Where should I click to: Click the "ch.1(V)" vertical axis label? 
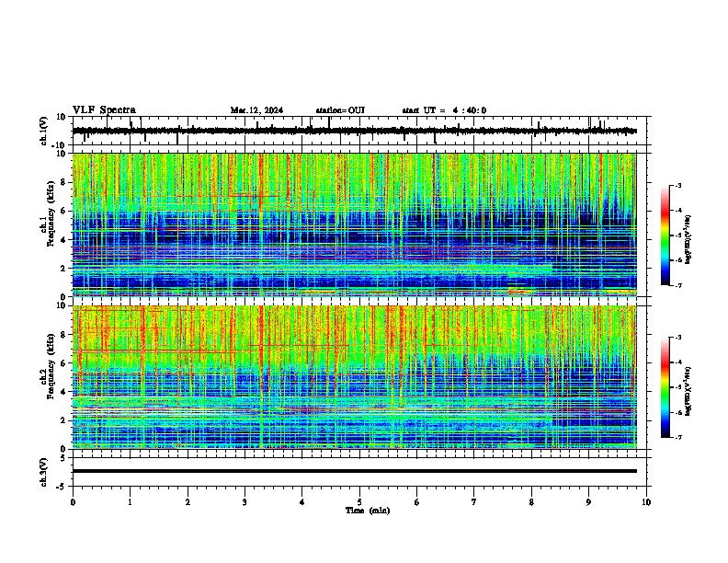tap(44, 131)
